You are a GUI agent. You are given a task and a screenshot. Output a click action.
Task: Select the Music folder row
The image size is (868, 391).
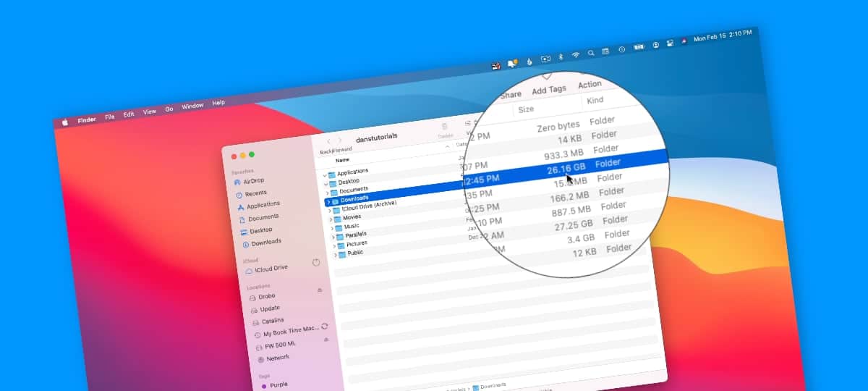click(352, 226)
